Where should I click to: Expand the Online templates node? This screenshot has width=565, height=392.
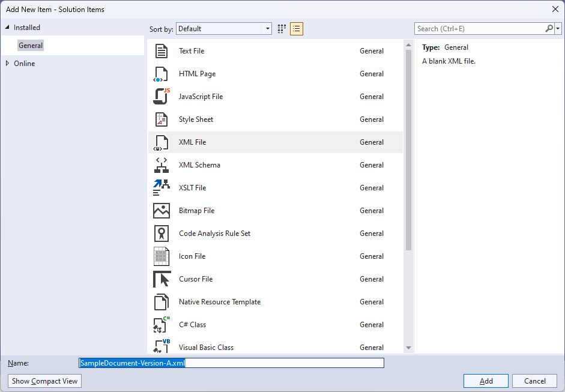click(x=8, y=63)
